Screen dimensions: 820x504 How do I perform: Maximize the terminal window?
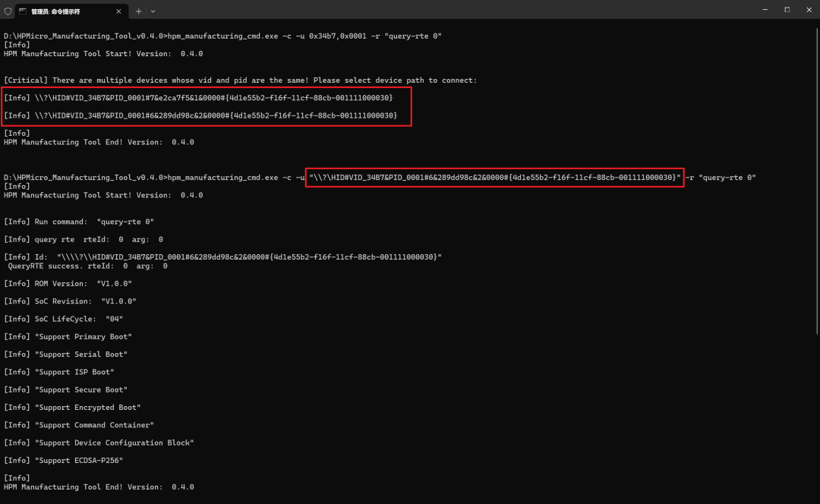[787, 9]
